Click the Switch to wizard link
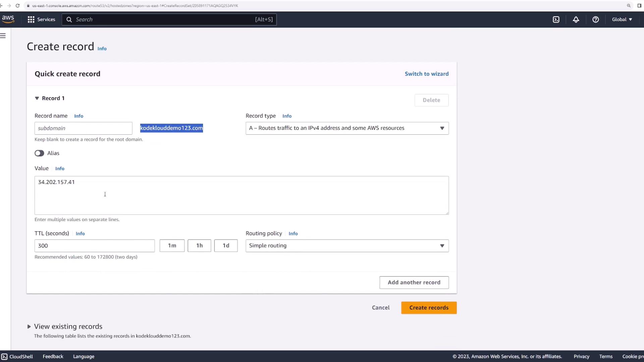 tap(426, 74)
